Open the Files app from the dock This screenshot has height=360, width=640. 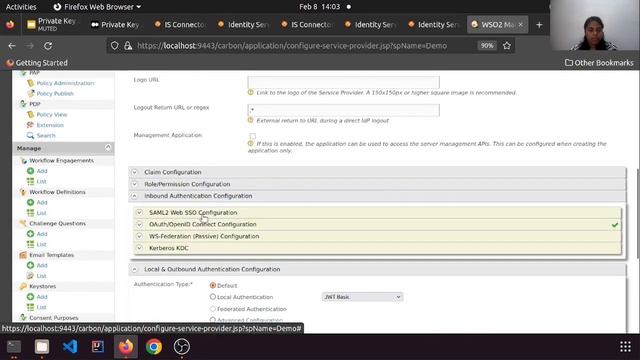click(42, 347)
